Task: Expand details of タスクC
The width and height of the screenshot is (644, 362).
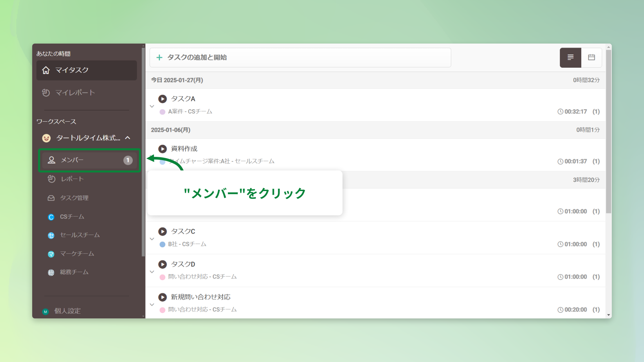Action: pos(152,239)
